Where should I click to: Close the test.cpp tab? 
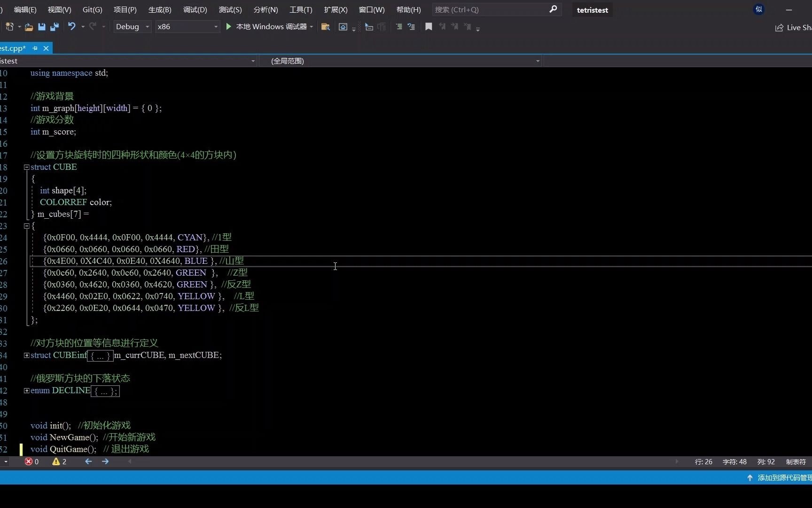[46, 48]
